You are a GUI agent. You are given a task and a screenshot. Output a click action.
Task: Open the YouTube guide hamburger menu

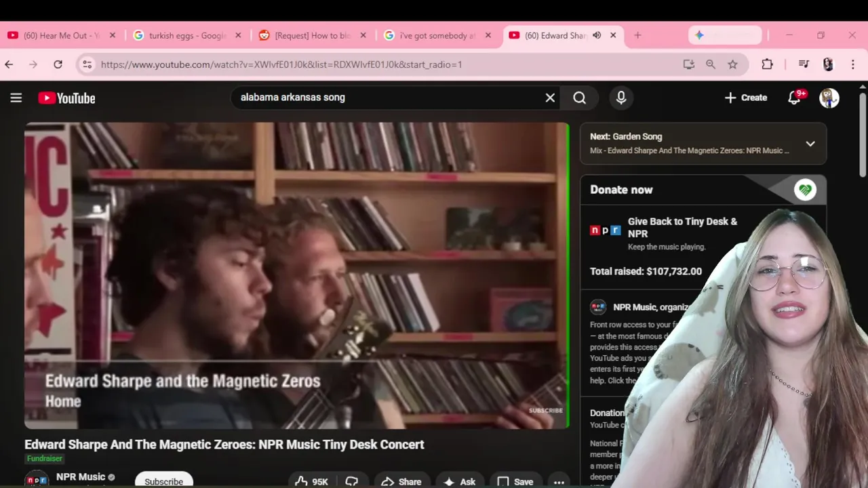(16, 98)
